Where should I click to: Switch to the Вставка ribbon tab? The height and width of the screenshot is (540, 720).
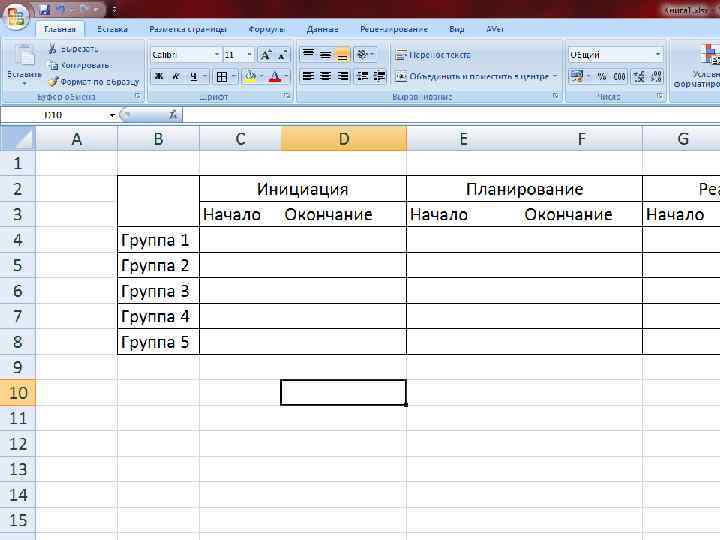coord(112,29)
